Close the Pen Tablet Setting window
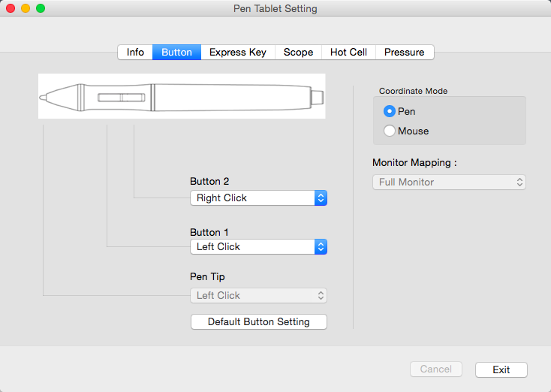 click(11, 8)
